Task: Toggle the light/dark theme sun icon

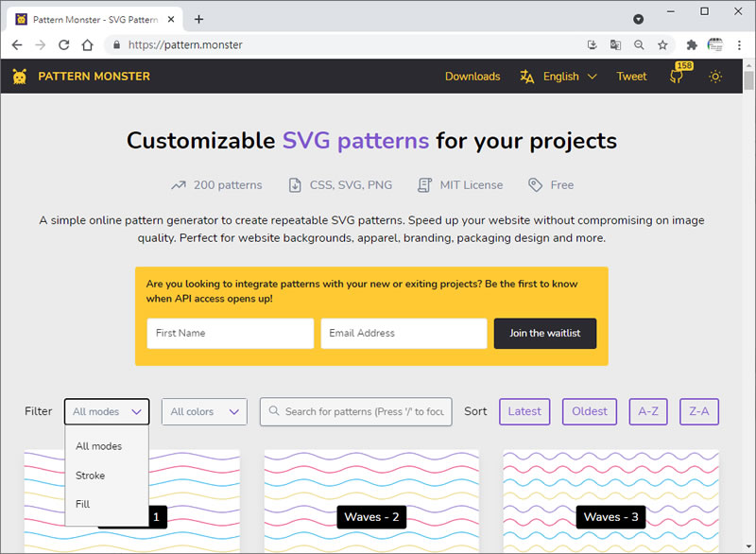Action: click(x=715, y=77)
